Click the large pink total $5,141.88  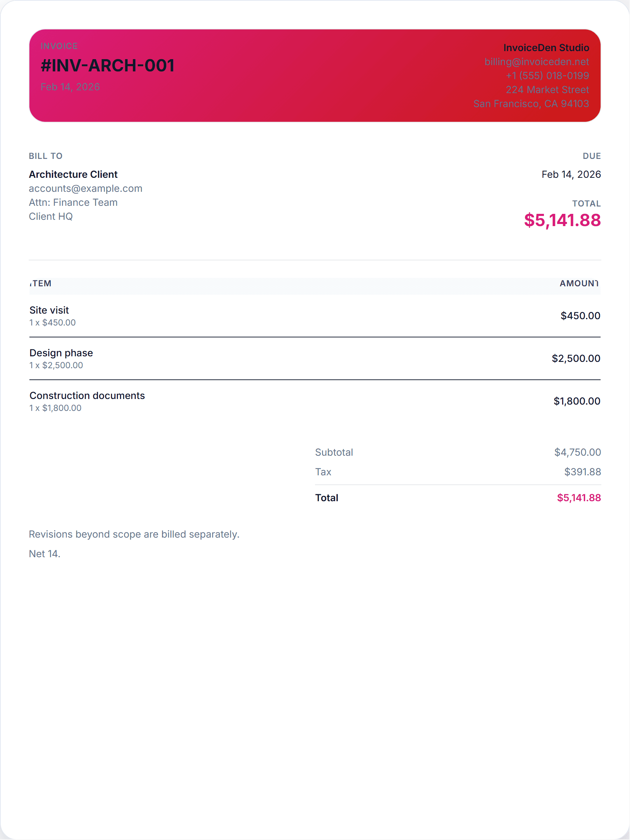coord(562,220)
